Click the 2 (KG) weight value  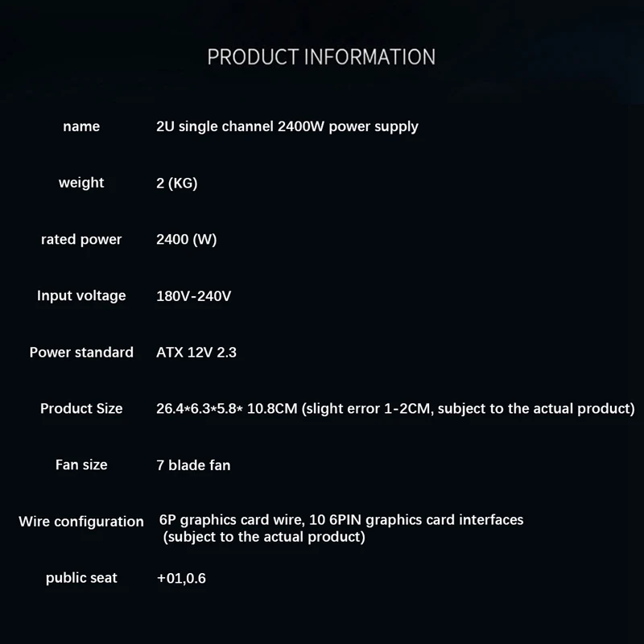click(176, 183)
